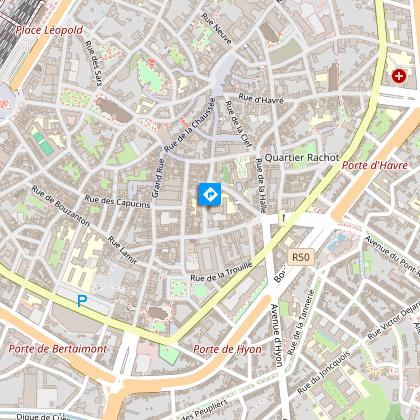Image resolution: width=420 pixels, height=420 pixels.
Task: Click the Rue de la Chaussée label
Action: (190, 125)
